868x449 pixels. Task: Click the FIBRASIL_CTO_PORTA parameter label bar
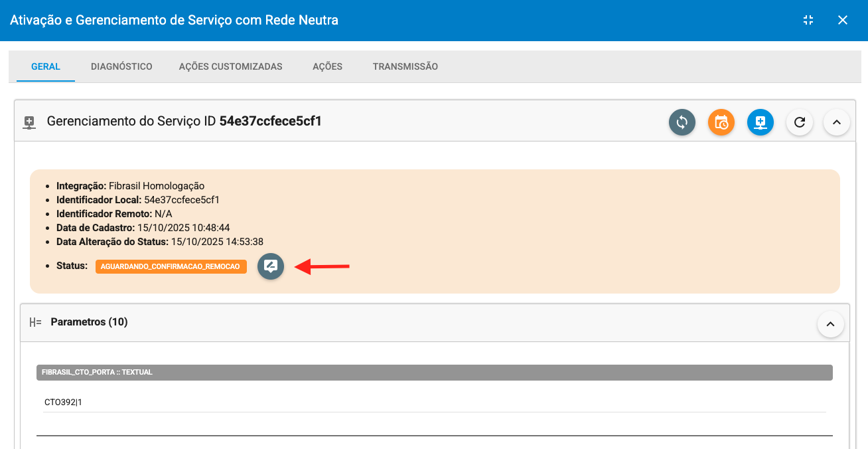pos(434,372)
